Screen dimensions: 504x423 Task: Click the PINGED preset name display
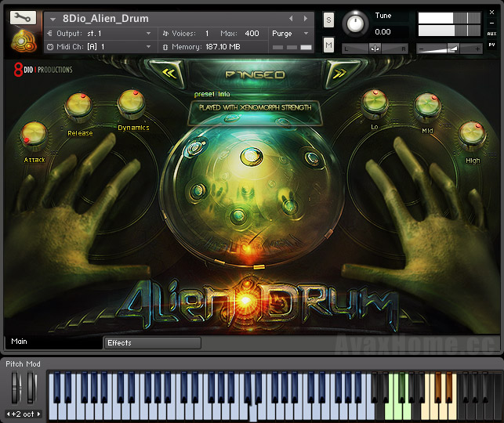click(x=256, y=74)
